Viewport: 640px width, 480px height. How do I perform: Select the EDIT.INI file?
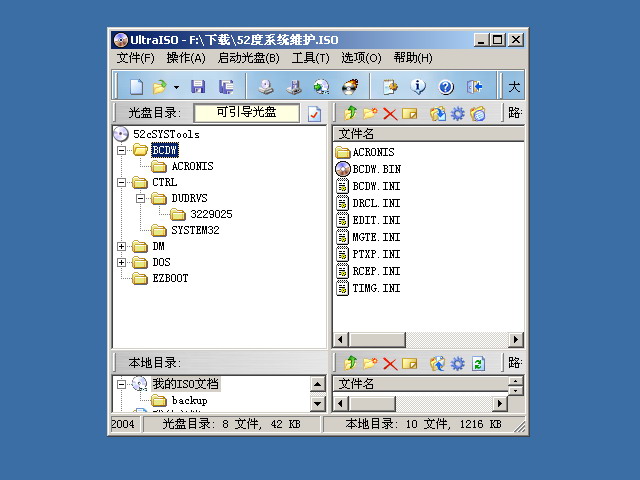point(376,220)
